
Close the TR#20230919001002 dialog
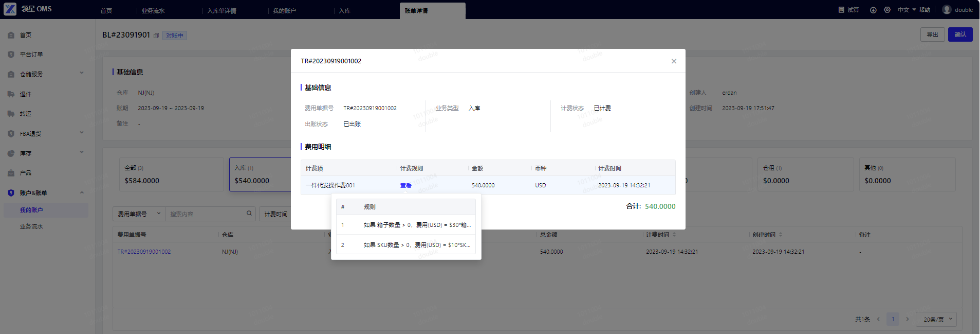click(674, 61)
